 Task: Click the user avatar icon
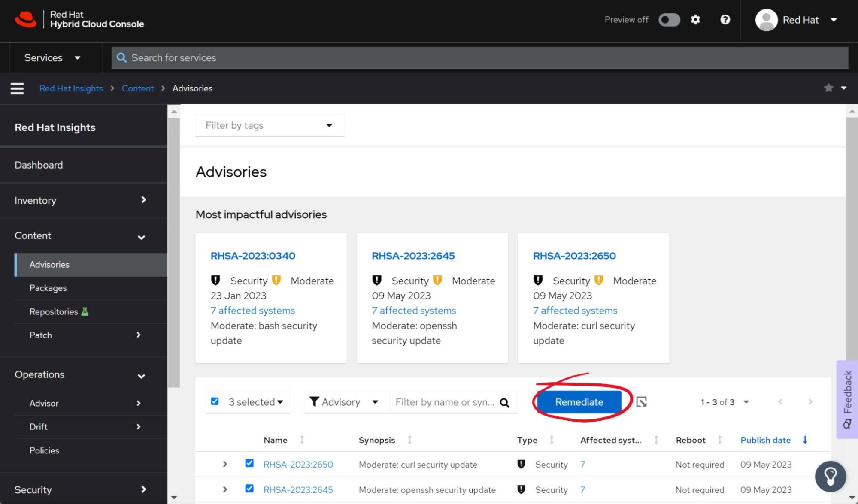(766, 20)
